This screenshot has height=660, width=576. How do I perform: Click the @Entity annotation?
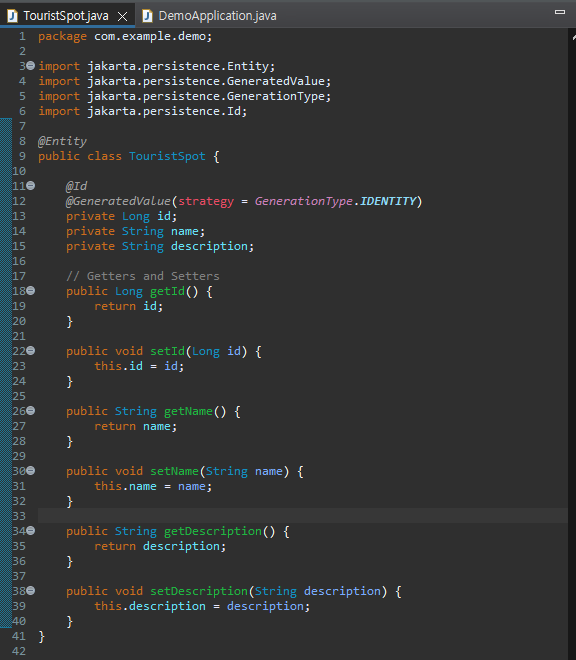click(x=62, y=141)
